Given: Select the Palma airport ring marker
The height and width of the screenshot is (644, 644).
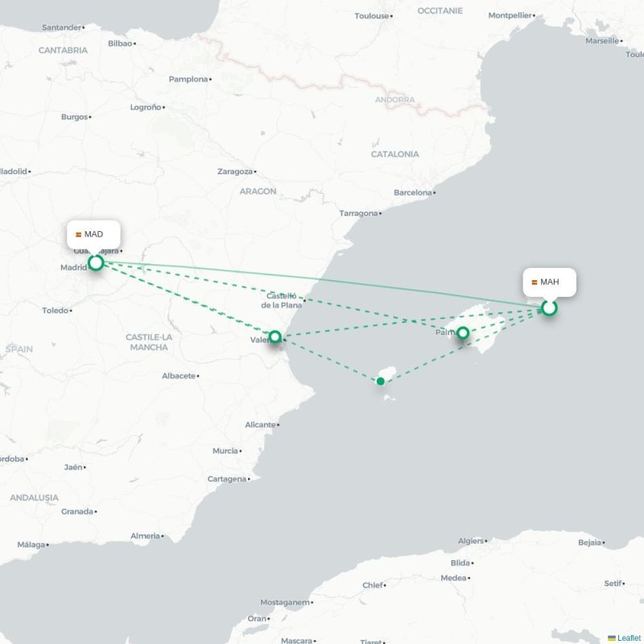Looking at the screenshot, I should (463, 332).
